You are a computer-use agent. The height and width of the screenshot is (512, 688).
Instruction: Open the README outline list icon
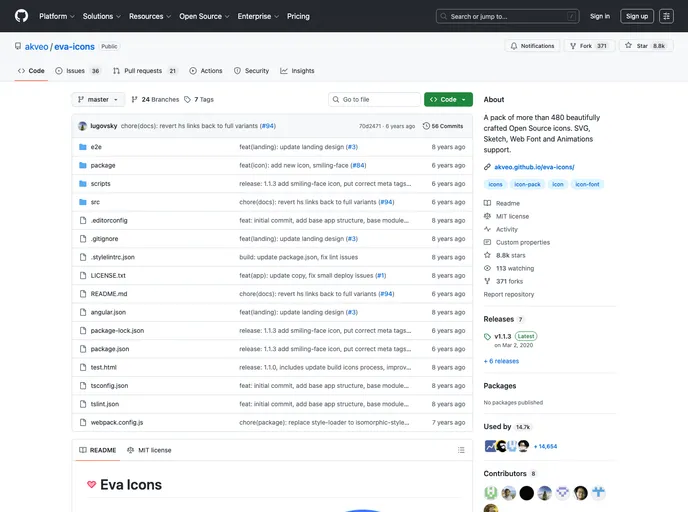coord(461,450)
